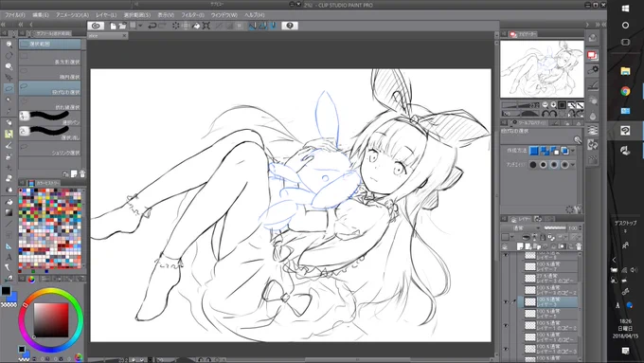Toggle snap to special ruler icon
Image resolution: width=644 pixels, height=363 pixels.
pos(262,26)
